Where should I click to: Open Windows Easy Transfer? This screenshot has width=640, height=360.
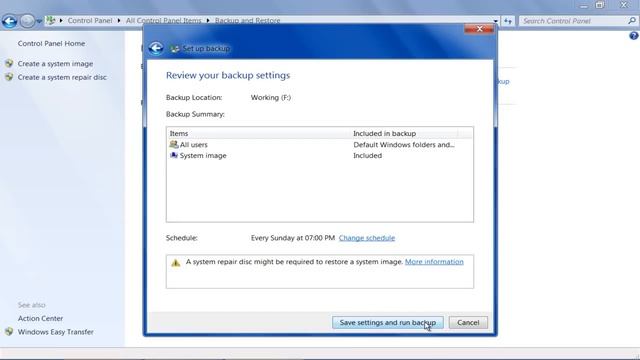56,332
